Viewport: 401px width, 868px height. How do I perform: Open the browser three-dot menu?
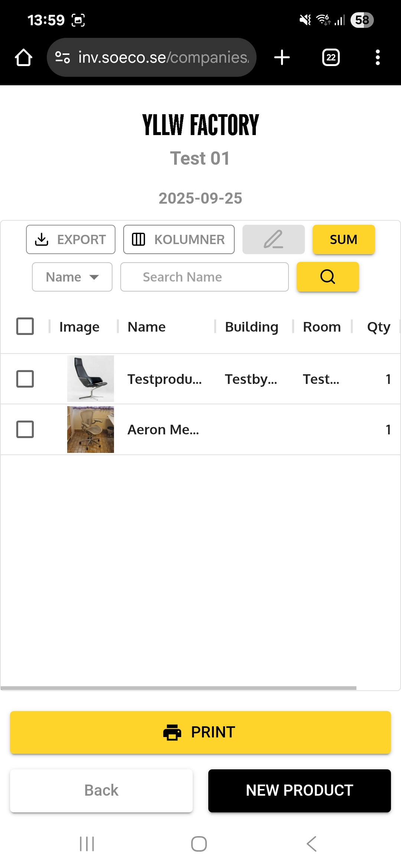coord(378,57)
